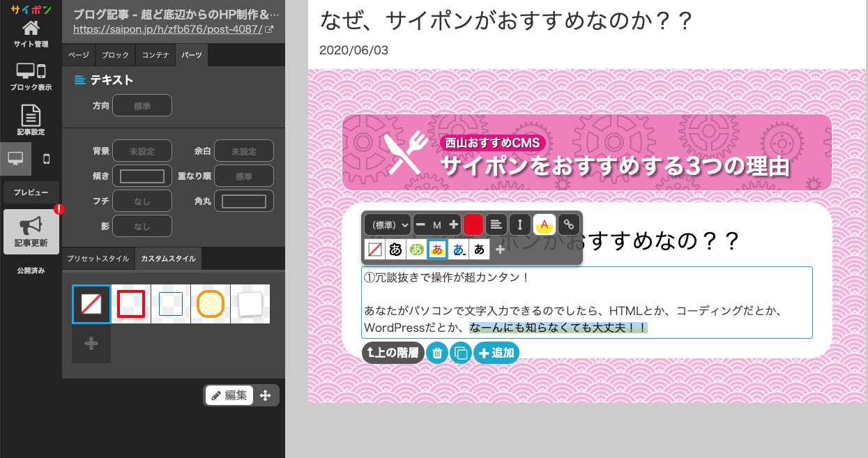This screenshot has width=868, height=458.
Task: Switch to mobile phone view mode
Action: coord(47,159)
